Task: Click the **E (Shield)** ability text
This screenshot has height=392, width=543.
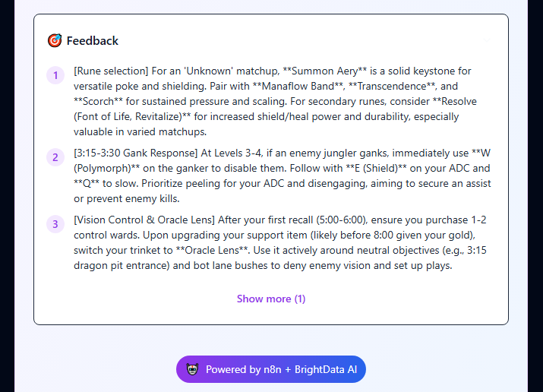Action: point(377,169)
